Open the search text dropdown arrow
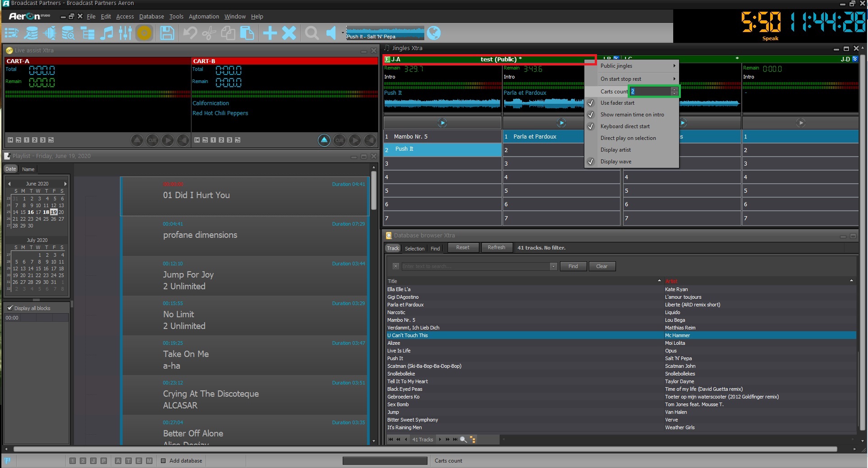Viewport: 868px width, 468px height. [553, 267]
